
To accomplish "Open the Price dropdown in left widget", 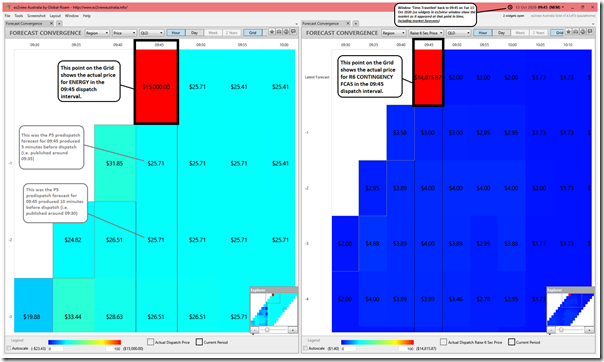I will pyautogui.click(x=124, y=33).
